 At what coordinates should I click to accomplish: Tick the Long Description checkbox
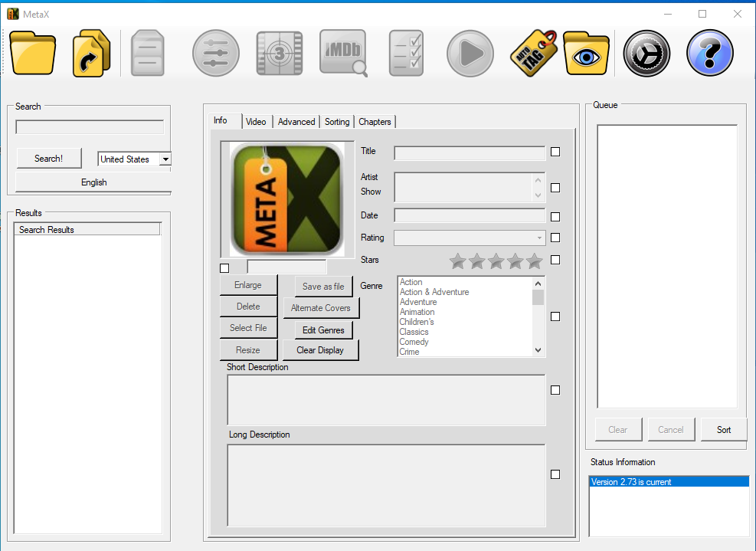pyautogui.click(x=555, y=474)
